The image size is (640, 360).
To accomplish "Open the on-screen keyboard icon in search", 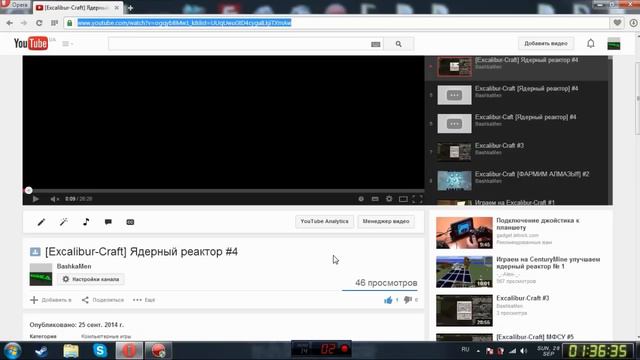I will pyautogui.click(x=376, y=44).
